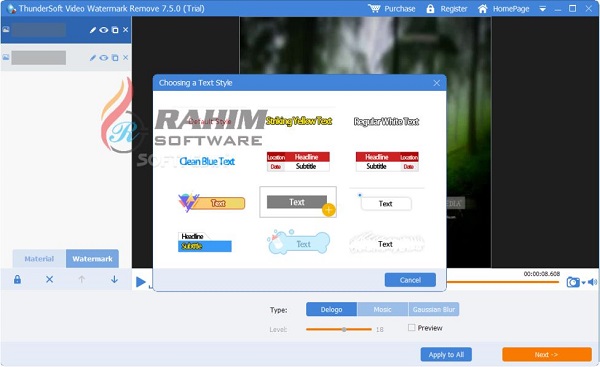Open HomePage via the house icon
This screenshot has width=600, height=367.
coord(483,8)
